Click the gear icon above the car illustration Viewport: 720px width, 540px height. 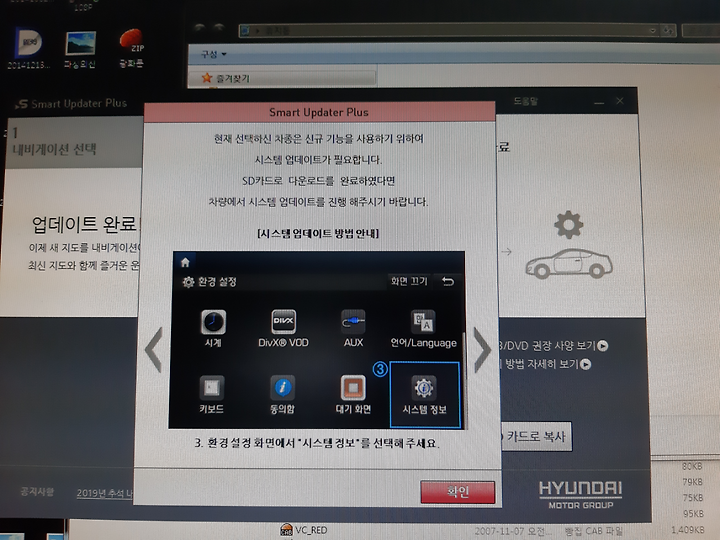coord(568,225)
